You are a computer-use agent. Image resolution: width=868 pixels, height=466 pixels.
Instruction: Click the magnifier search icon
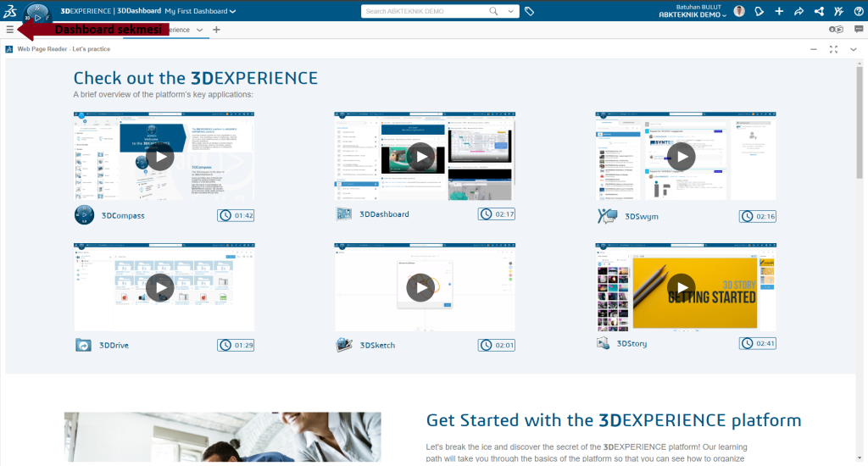(x=494, y=11)
